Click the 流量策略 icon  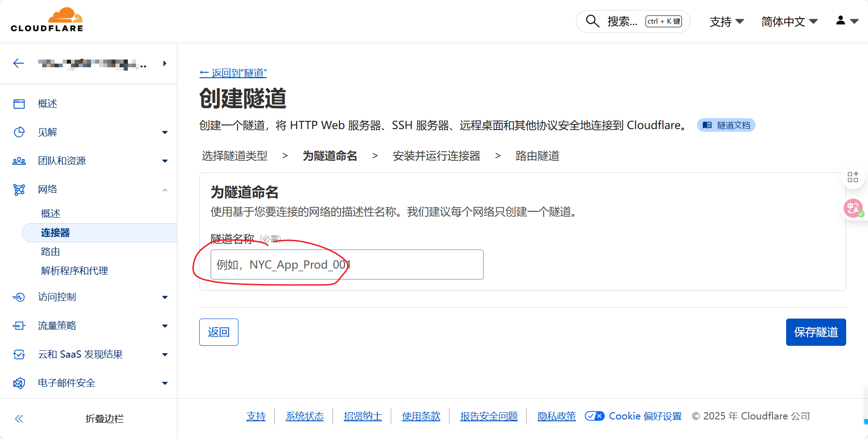pos(19,326)
